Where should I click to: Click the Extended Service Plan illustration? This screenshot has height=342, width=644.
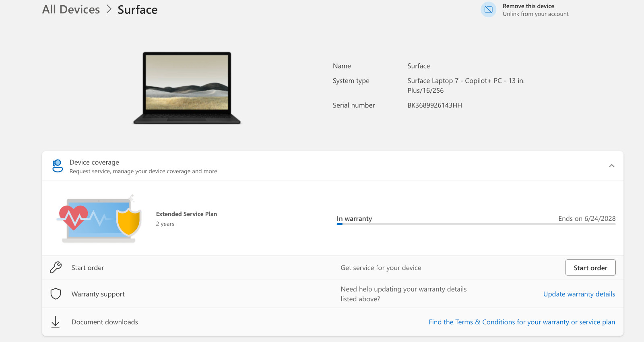coord(99,219)
